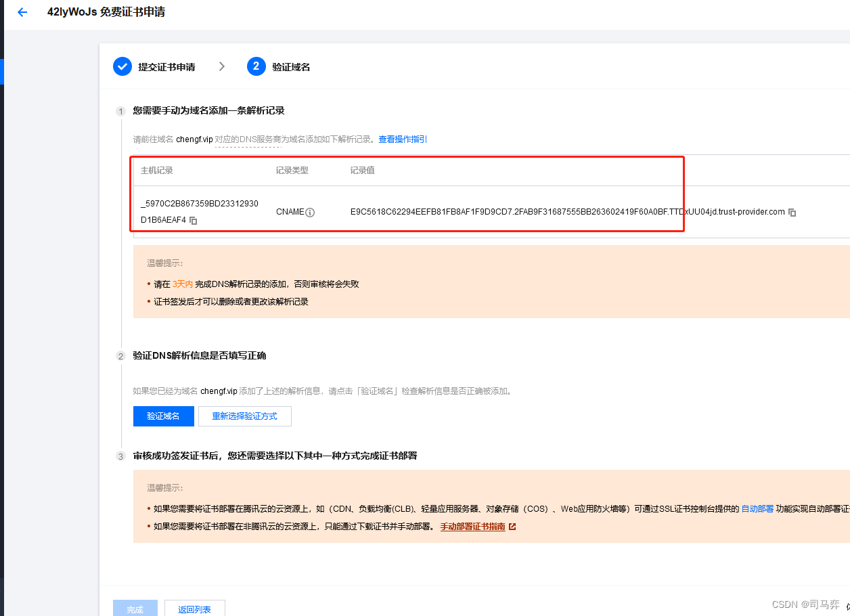Click the page title 42lyWoJs 免费证书申请
The height and width of the screenshot is (616, 850).
(x=106, y=12)
